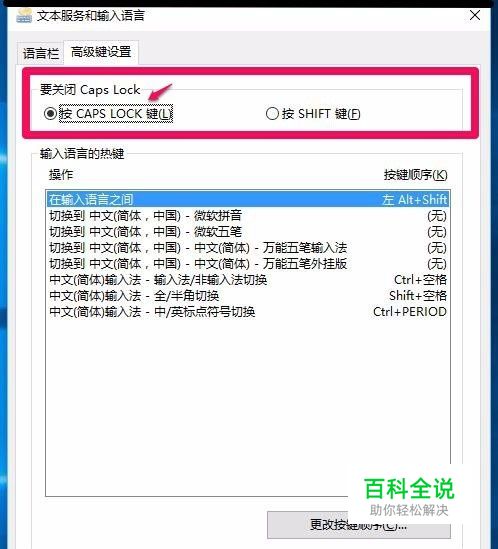Click the 左 Alt+Shift key sequence
Viewport: 498px width, 549px height.
414,200
